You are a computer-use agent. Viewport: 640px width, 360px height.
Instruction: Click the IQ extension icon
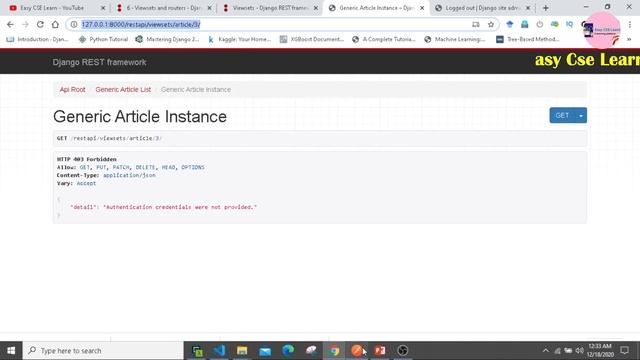tap(569, 24)
